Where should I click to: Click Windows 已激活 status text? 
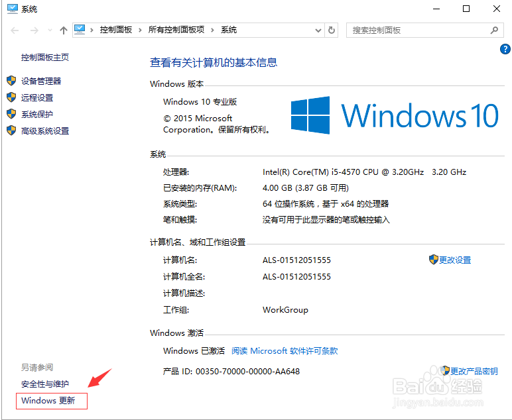tap(194, 351)
